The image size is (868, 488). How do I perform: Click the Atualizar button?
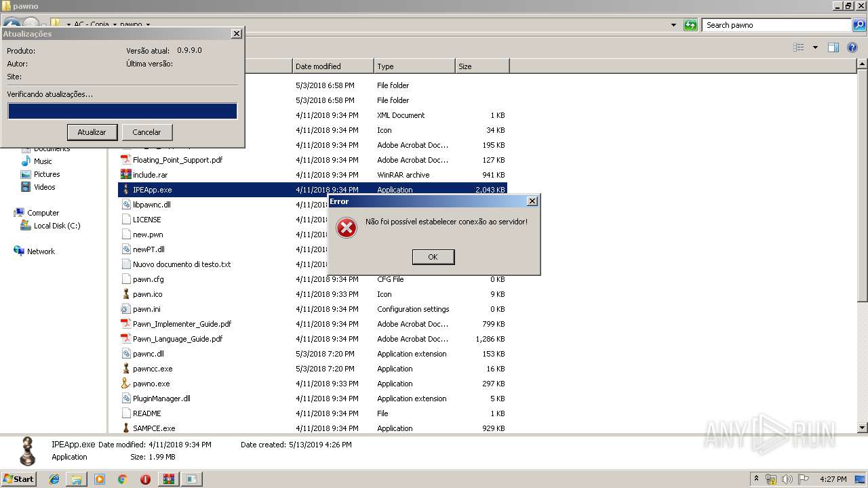[92, 132]
